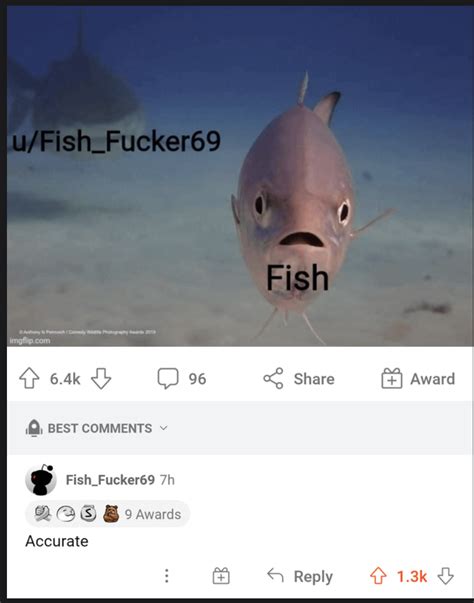
Task: Click the rocket icon beside Best Comments
Action: coord(34,428)
